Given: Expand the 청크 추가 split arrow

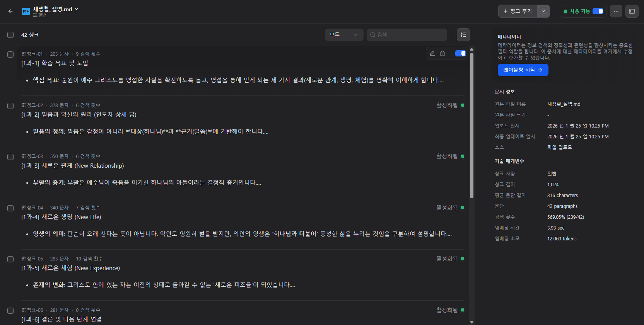Looking at the screenshot, I should click(543, 11).
